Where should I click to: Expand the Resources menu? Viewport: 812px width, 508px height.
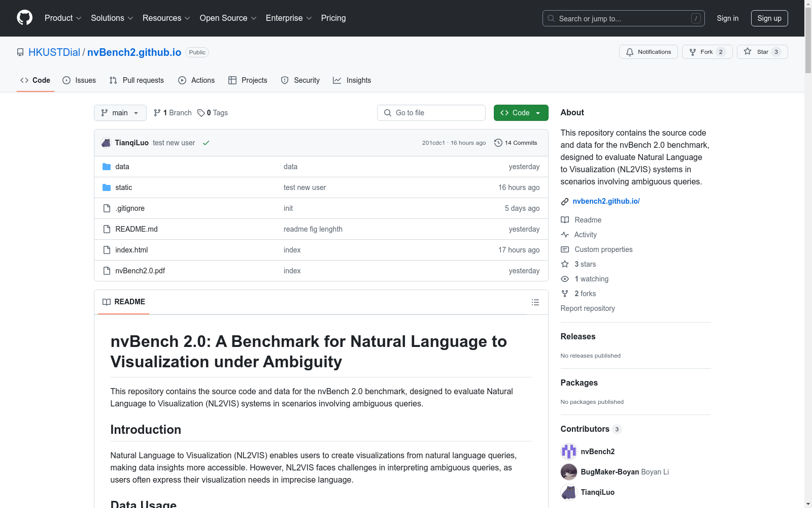166,18
